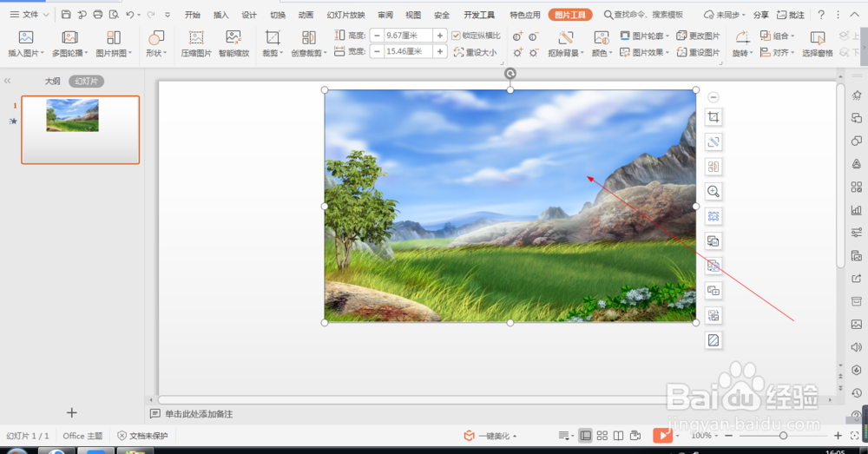Click the speaker icon in right sidebar
Screen dimensions: 868x454
857,347
